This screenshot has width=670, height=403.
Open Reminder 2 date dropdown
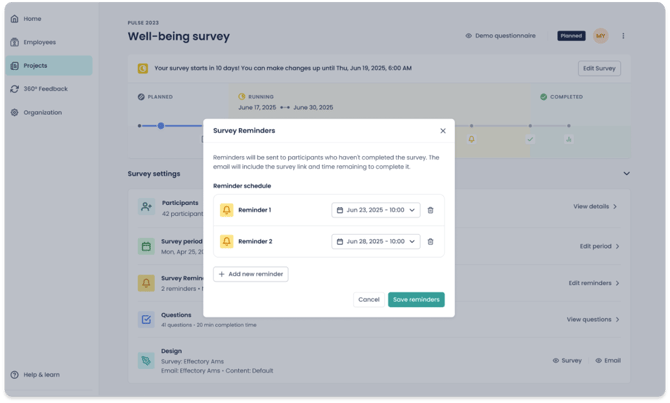(376, 242)
